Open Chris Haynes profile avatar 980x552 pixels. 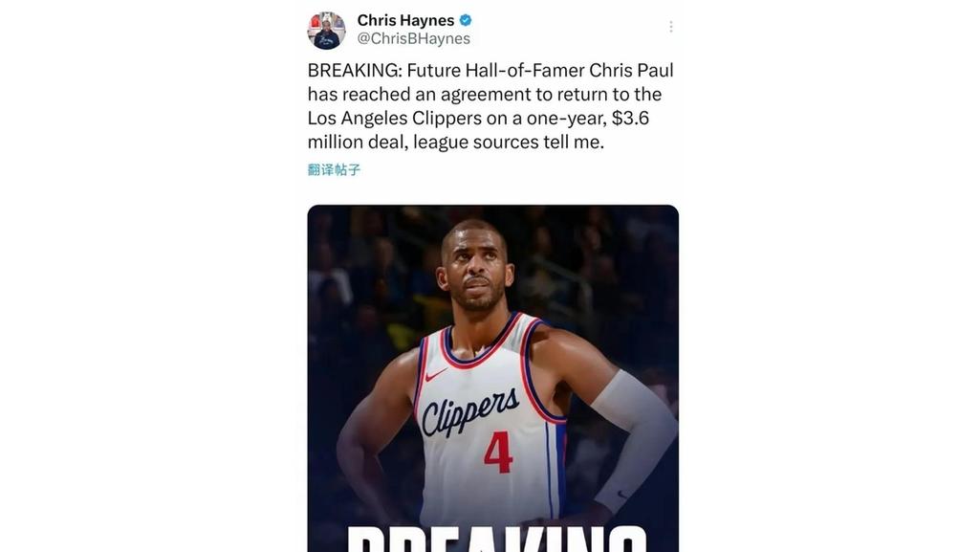[326, 30]
